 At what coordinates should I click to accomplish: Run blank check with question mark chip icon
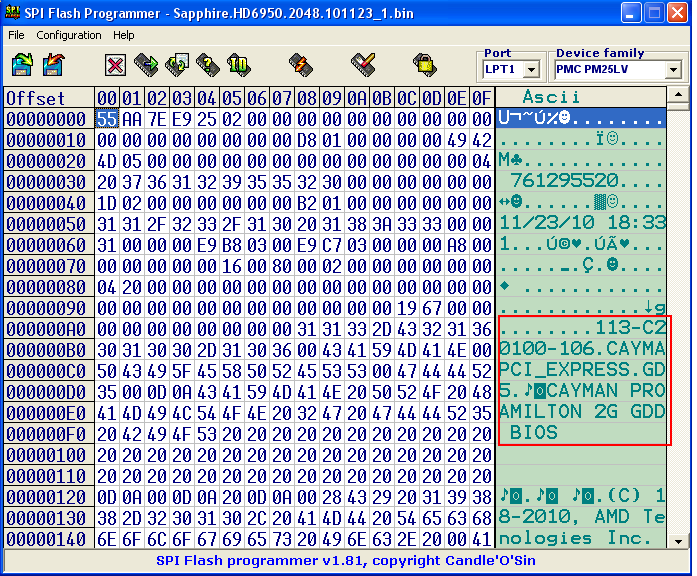[x=208, y=65]
